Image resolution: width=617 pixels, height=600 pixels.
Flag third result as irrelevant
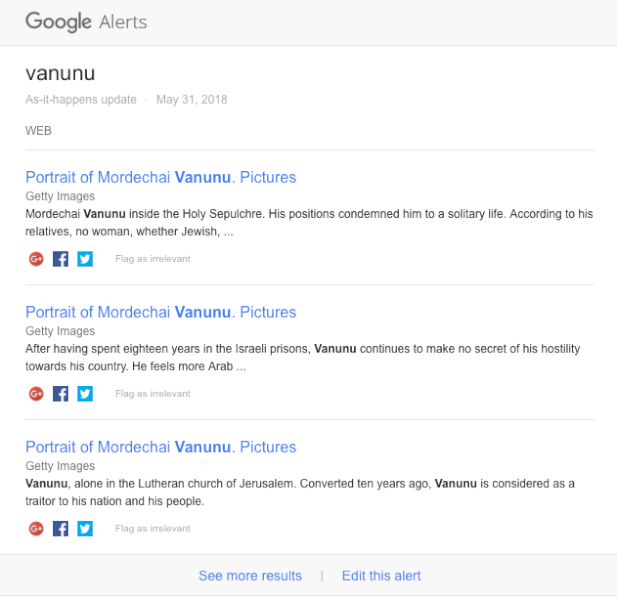coord(152,528)
